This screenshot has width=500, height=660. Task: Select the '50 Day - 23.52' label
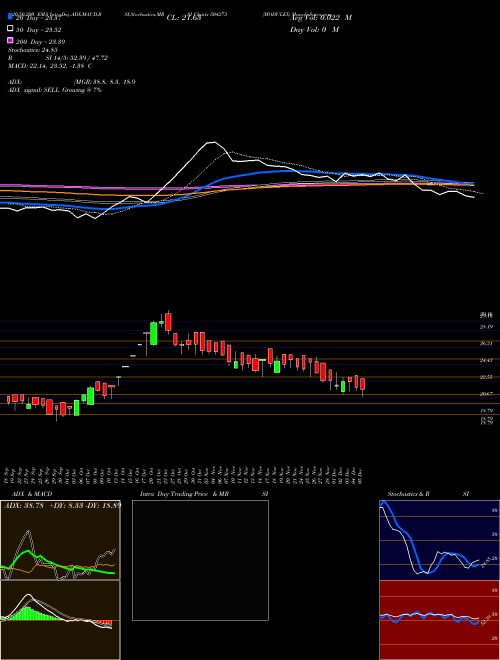coord(39,30)
